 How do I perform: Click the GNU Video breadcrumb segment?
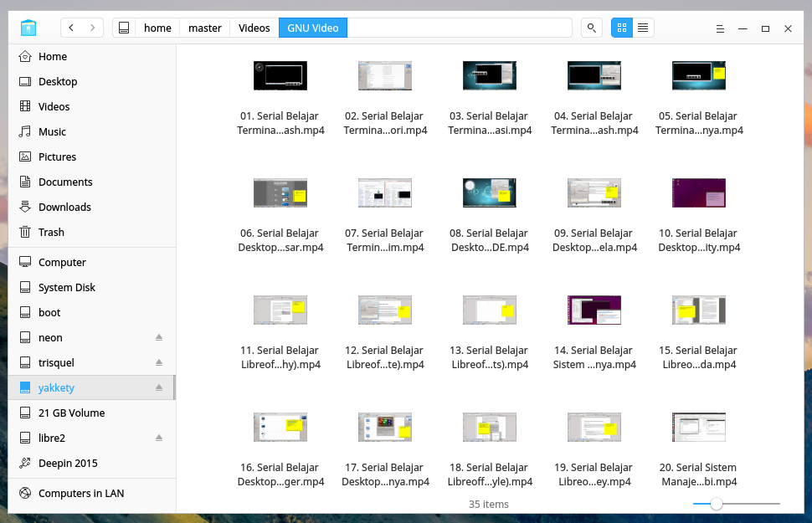pos(312,28)
